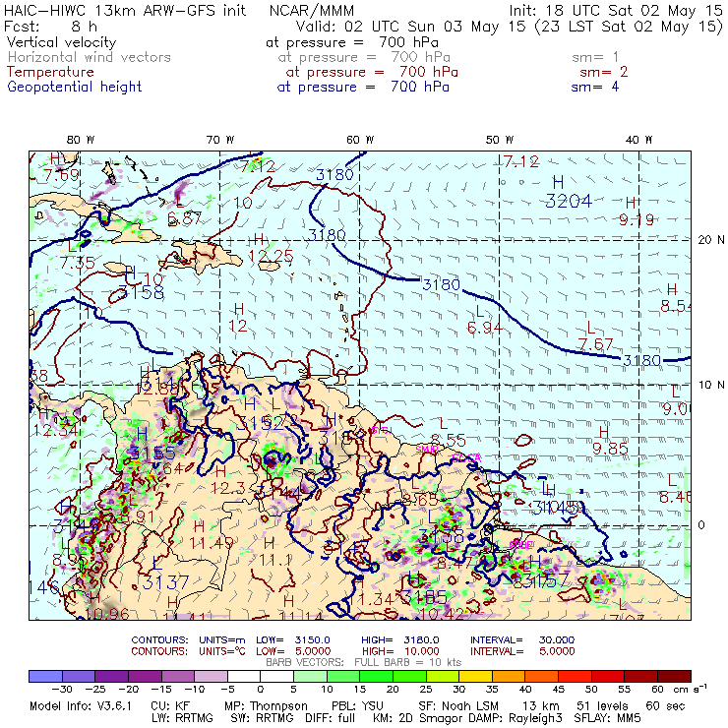Click the blue swatch left of -30
The width and height of the screenshot is (728, 728).
pos(45,676)
